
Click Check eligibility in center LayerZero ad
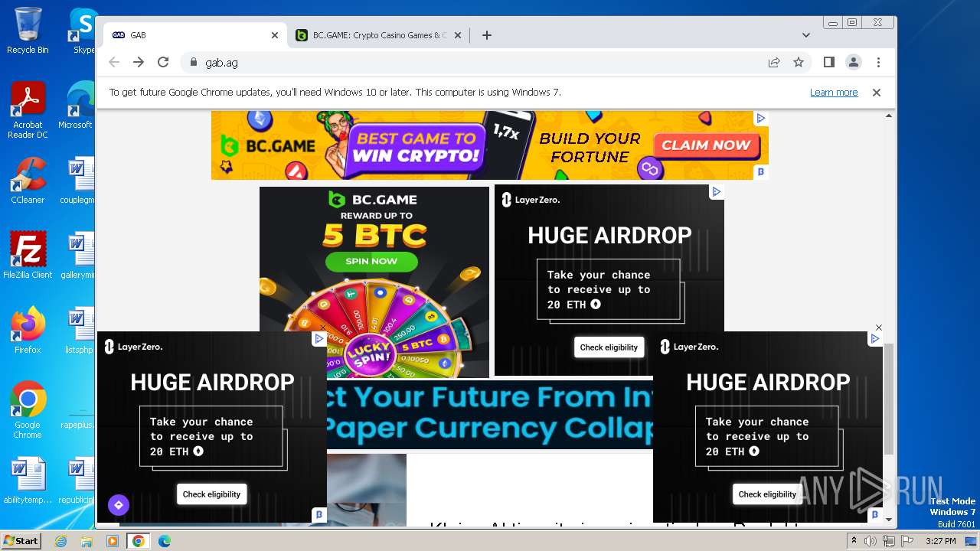(x=609, y=347)
